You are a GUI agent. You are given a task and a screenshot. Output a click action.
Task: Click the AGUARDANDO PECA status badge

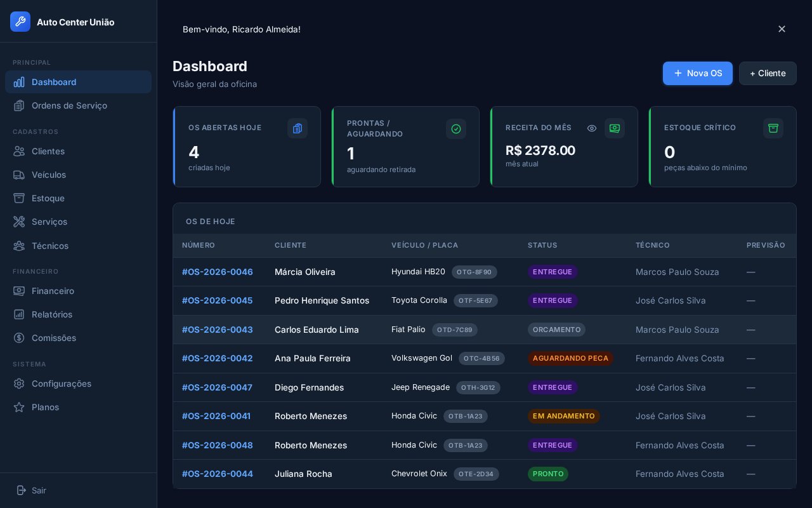click(570, 358)
